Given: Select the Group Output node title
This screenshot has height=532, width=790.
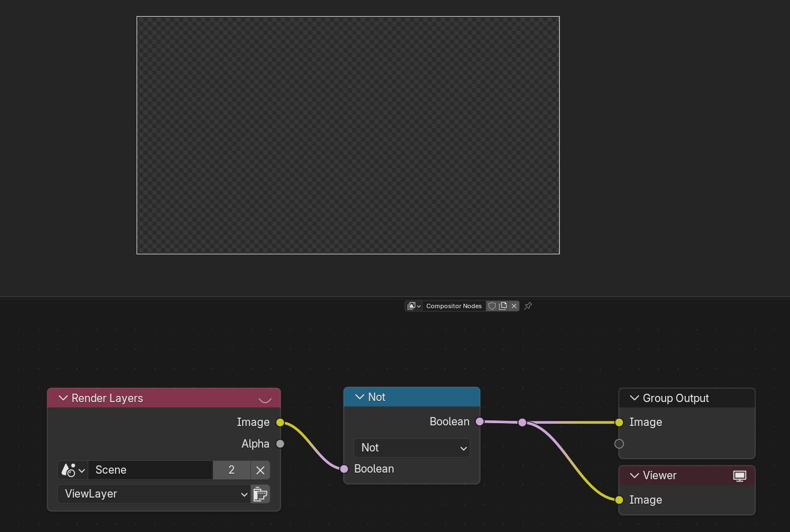Looking at the screenshot, I should point(676,398).
